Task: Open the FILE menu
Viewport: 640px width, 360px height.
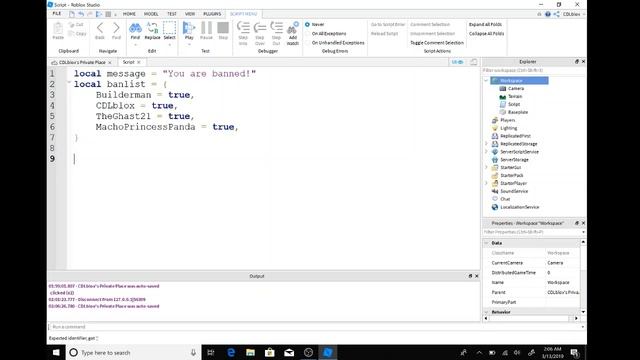Action: pyautogui.click(x=57, y=13)
